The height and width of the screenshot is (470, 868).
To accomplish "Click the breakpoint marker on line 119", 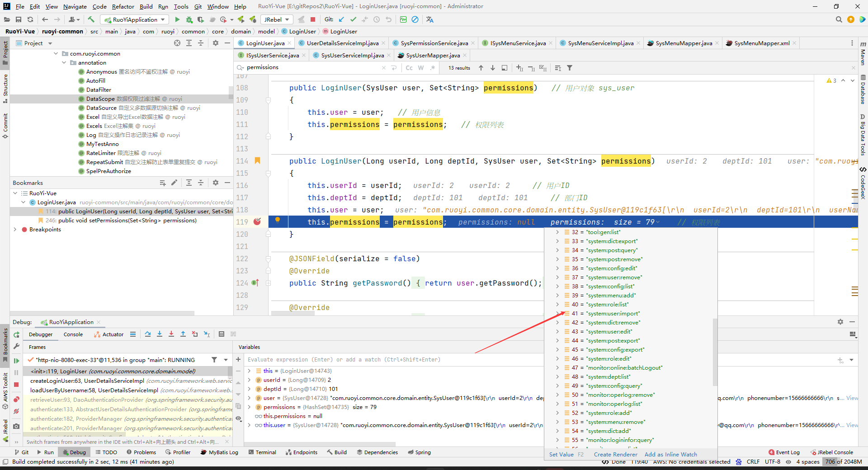I will [x=257, y=221].
